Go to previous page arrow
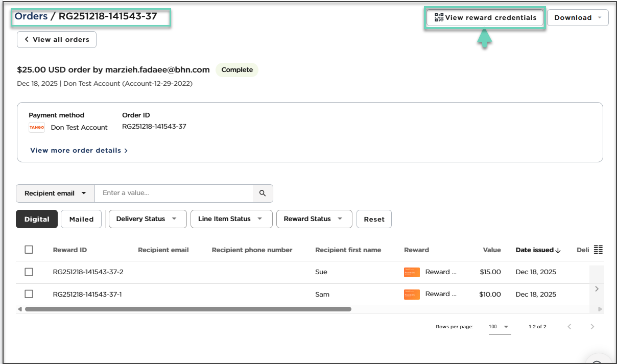 tap(569, 327)
